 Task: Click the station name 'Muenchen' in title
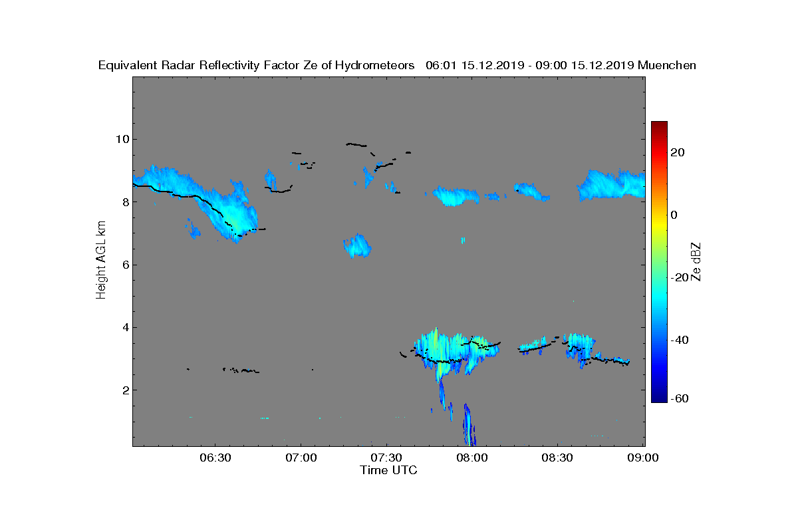point(667,65)
